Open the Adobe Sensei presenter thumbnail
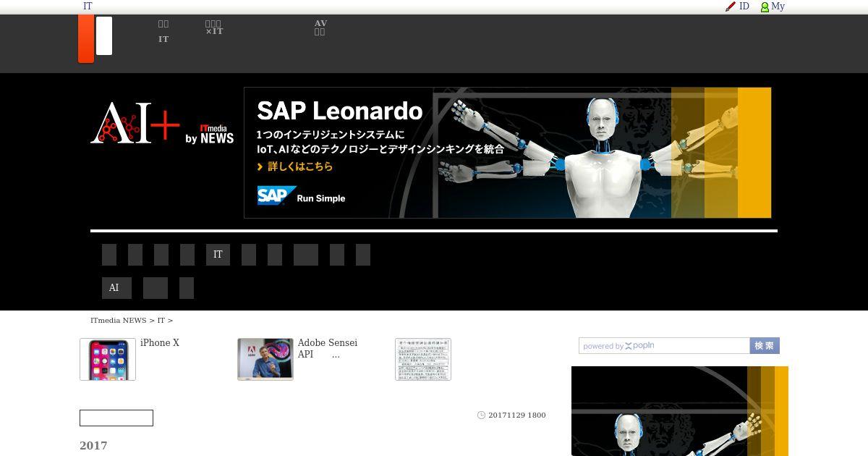The height and width of the screenshot is (456, 868). click(x=265, y=359)
